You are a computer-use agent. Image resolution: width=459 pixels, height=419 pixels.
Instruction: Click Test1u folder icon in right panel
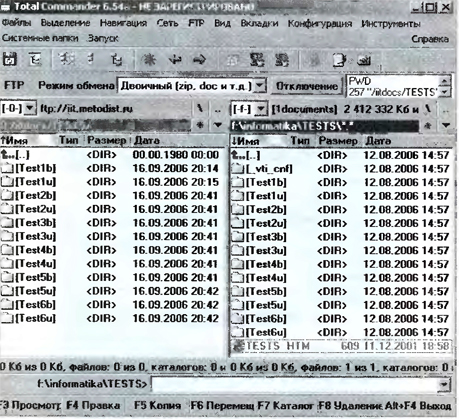(x=238, y=196)
